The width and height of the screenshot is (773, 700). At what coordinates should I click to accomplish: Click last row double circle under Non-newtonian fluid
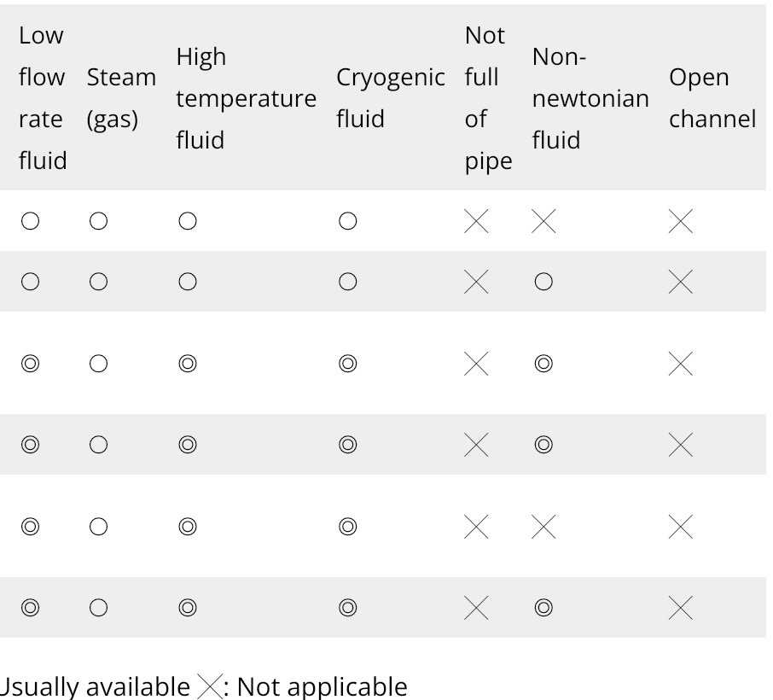[543, 608]
